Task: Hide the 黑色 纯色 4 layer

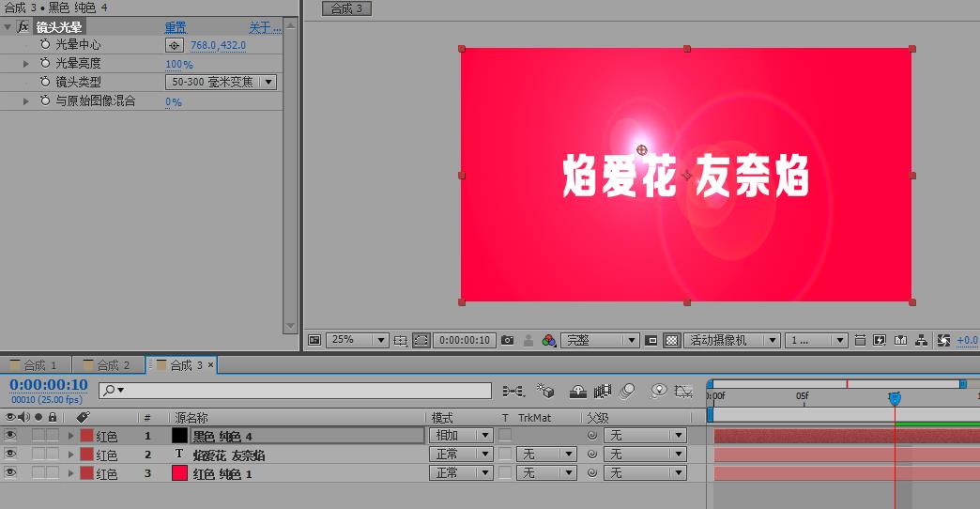Action: 10,435
